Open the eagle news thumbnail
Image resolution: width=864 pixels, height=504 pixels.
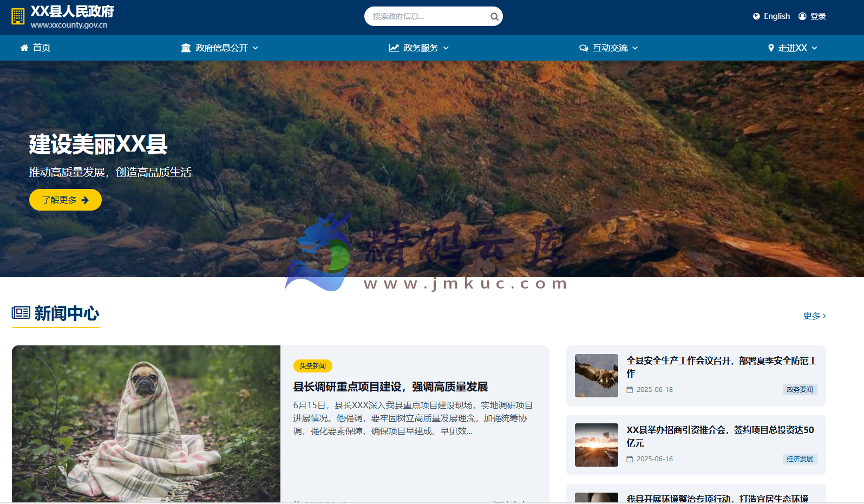point(597,376)
